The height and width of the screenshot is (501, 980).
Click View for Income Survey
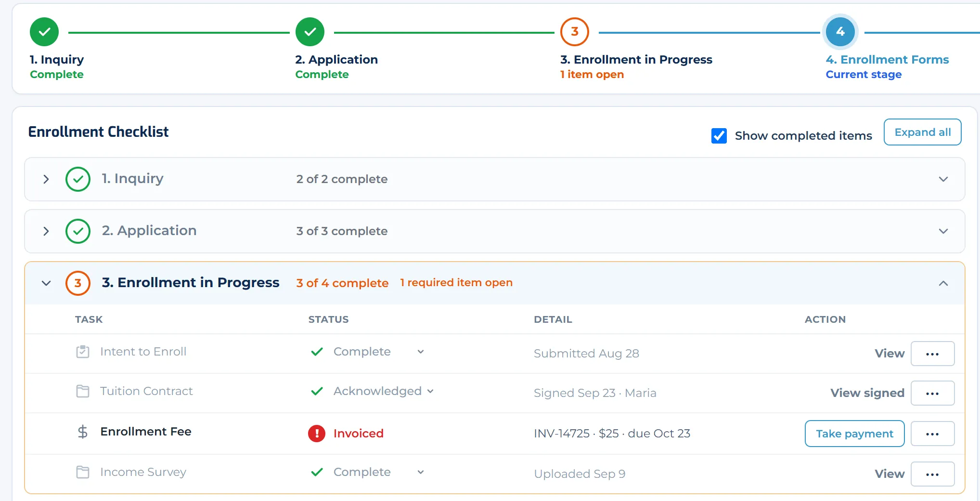(890, 474)
